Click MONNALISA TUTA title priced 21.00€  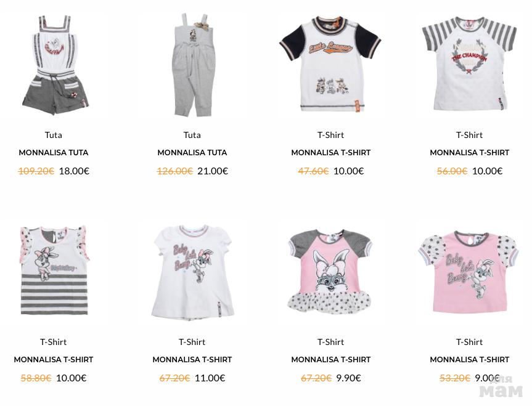pyautogui.click(x=192, y=153)
